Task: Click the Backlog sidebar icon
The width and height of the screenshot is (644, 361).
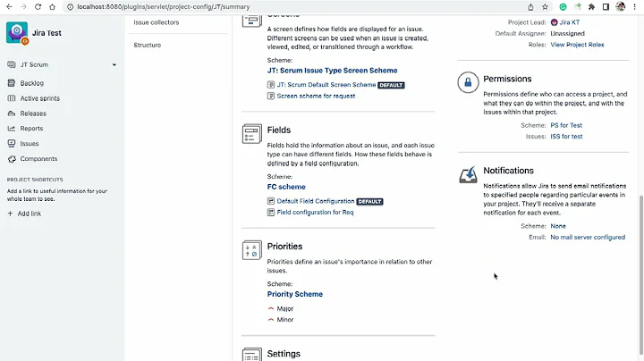Action: (x=12, y=83)
